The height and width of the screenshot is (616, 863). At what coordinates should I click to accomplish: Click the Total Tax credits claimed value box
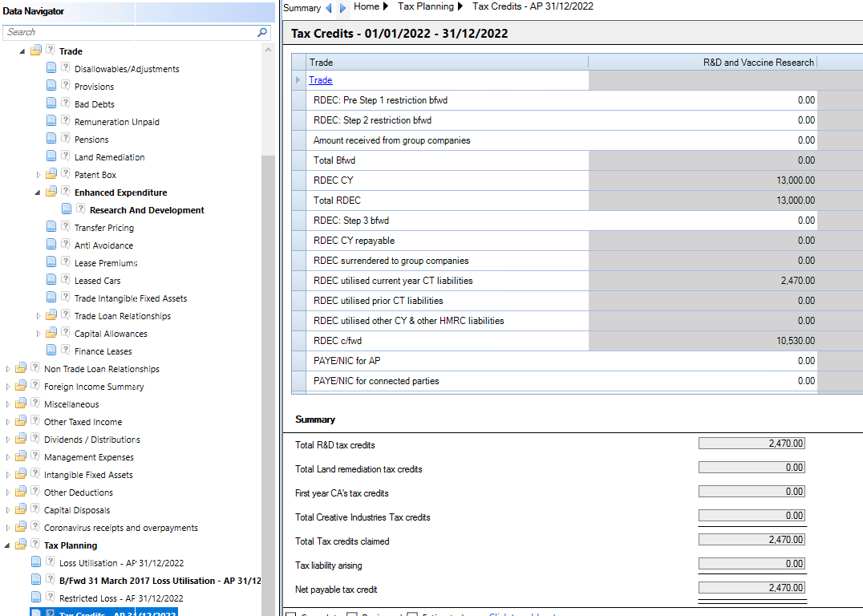click(752, 540)
